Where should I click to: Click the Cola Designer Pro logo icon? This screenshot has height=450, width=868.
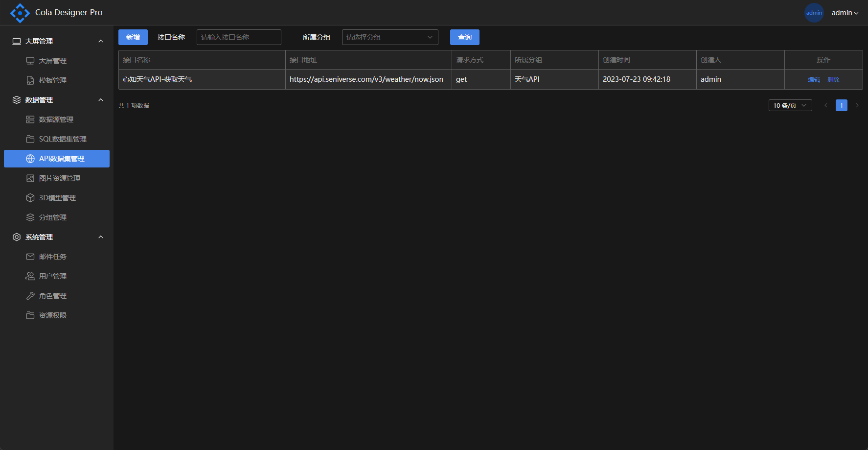point(20,13)
